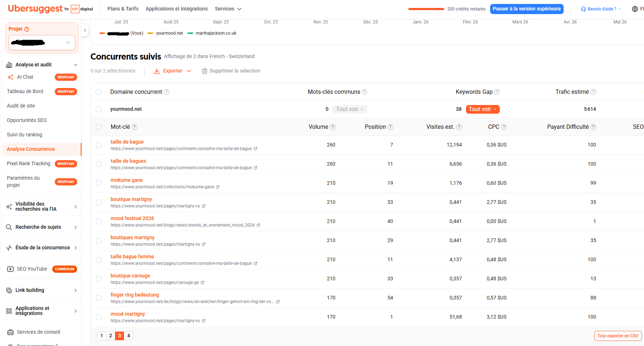Click the trash icon for Supprimer la sélection
The width and height of the screenshot is (644, 346).
pos(205,71)
